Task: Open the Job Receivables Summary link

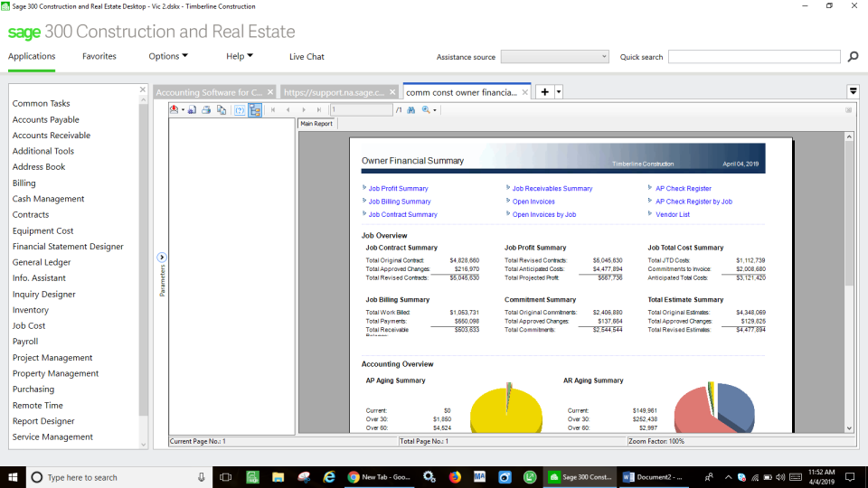Action: 552,189
